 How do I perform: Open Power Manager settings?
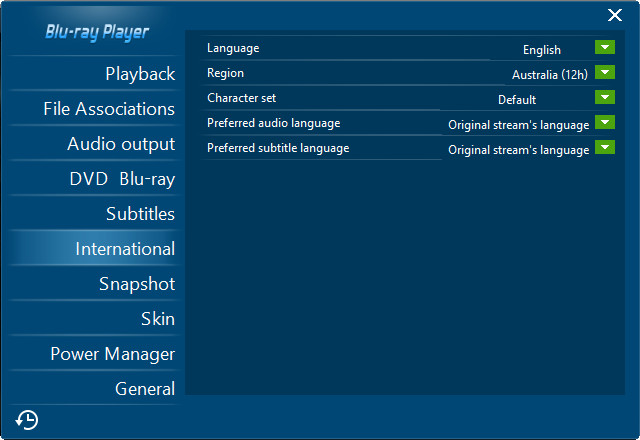point(112,354)
